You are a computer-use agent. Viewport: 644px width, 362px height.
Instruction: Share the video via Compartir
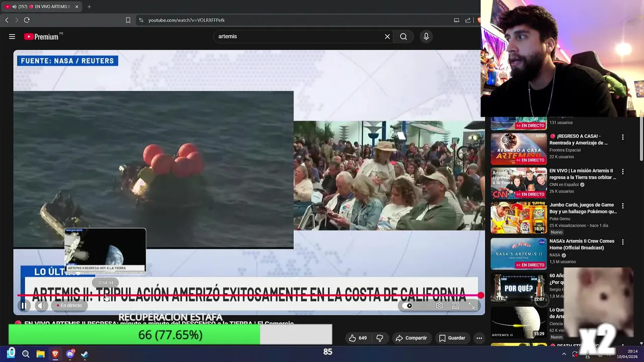(411, 338)
